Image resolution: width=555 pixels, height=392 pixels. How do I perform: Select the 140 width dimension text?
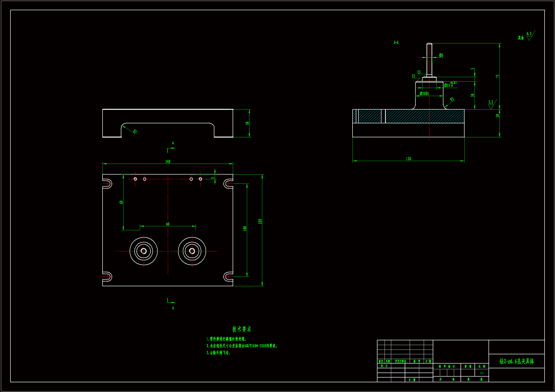pyautogui.click(x=168, y=161)
